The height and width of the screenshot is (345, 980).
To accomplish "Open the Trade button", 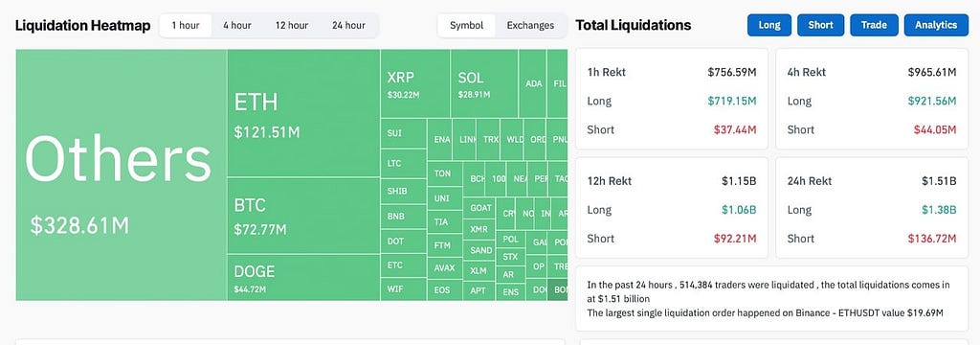I will click(x=874, y=25).
